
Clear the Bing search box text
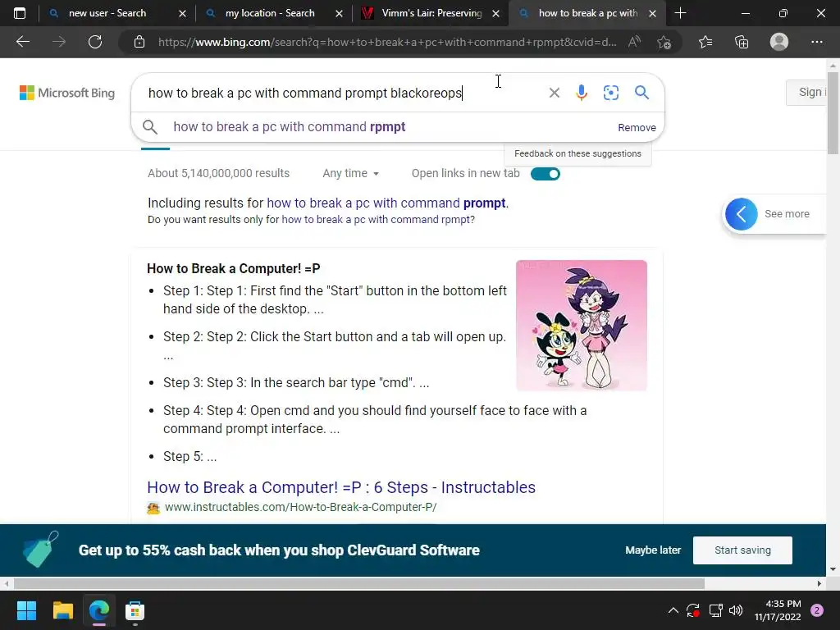click(555, 93)
